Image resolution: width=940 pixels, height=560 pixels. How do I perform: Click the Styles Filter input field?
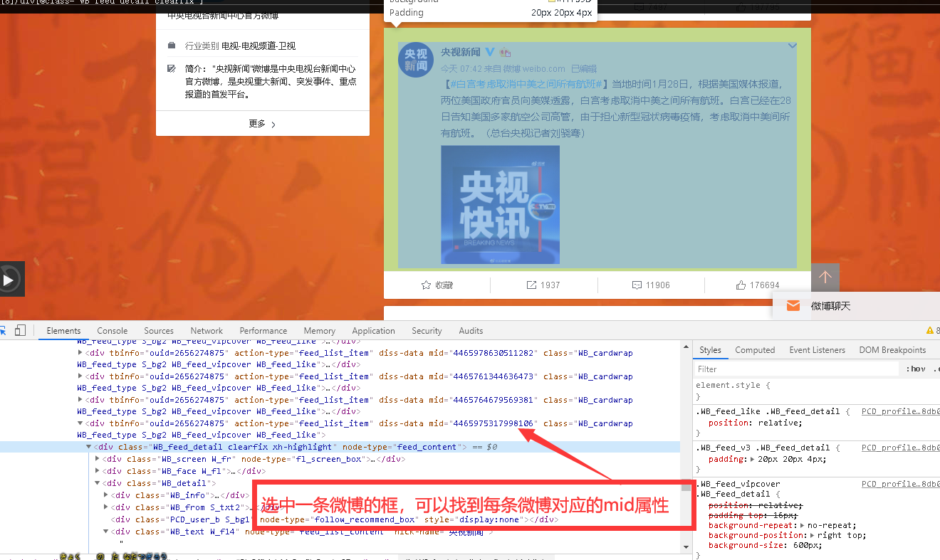tap(797, 369)
